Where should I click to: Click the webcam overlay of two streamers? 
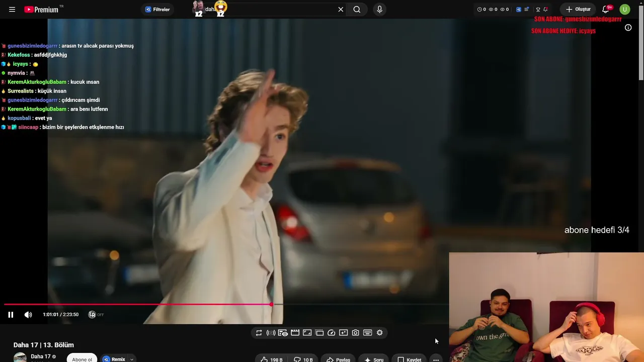546,307
